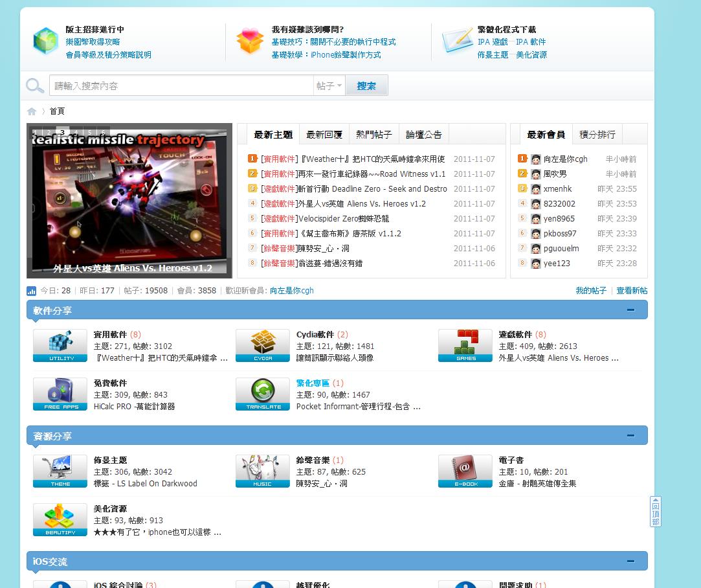Open member profile pkboss97
Screen dimensions: 701x588
pos(560,234)
